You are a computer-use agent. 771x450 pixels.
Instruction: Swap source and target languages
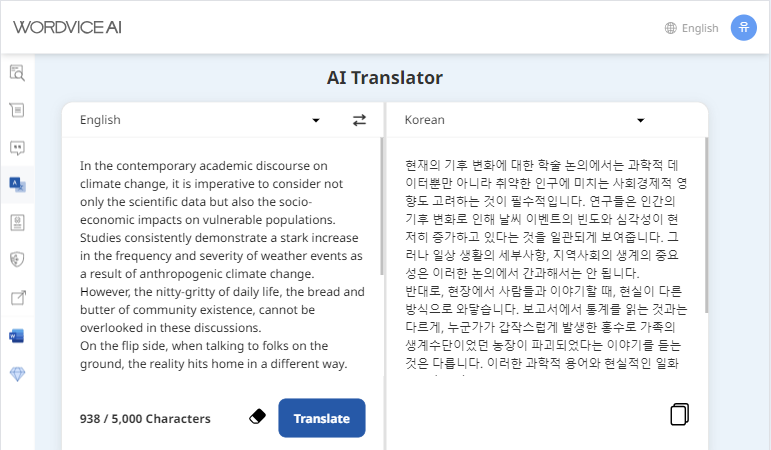pyautogui.click(x=359, y=120)
